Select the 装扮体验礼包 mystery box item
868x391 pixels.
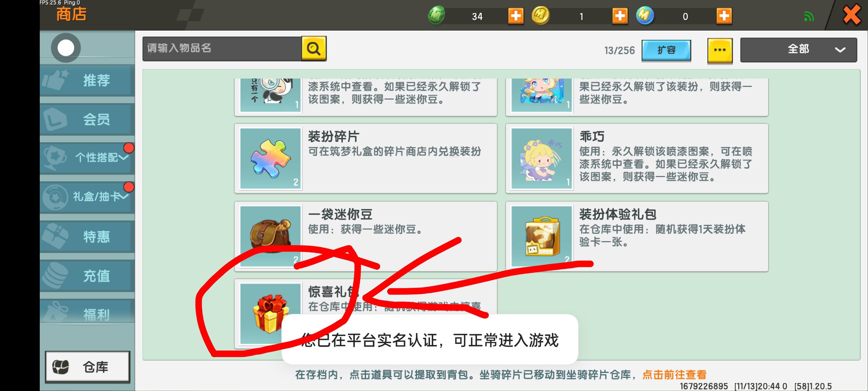[637, 236]
